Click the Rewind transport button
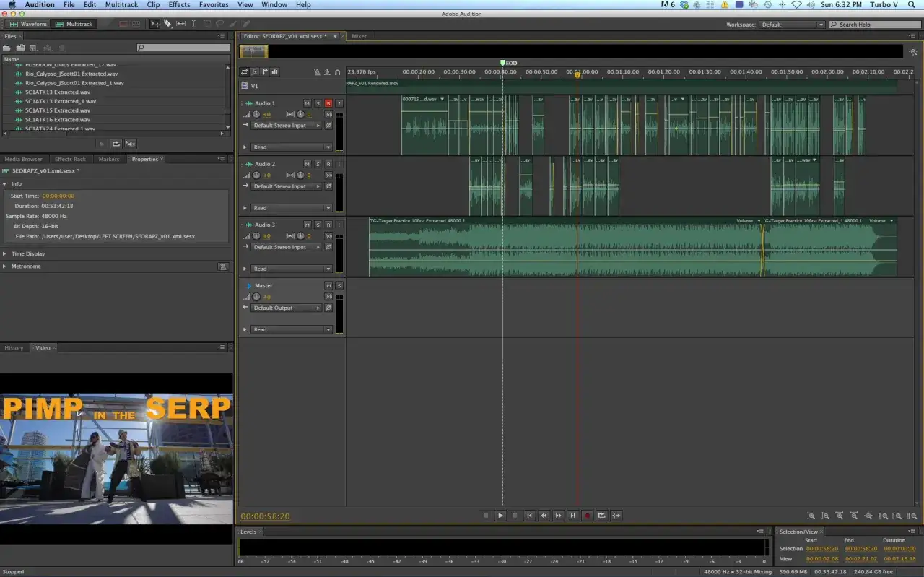Image resolution: width=924 pixels, height=577 pixels. [x=544, y=516]
